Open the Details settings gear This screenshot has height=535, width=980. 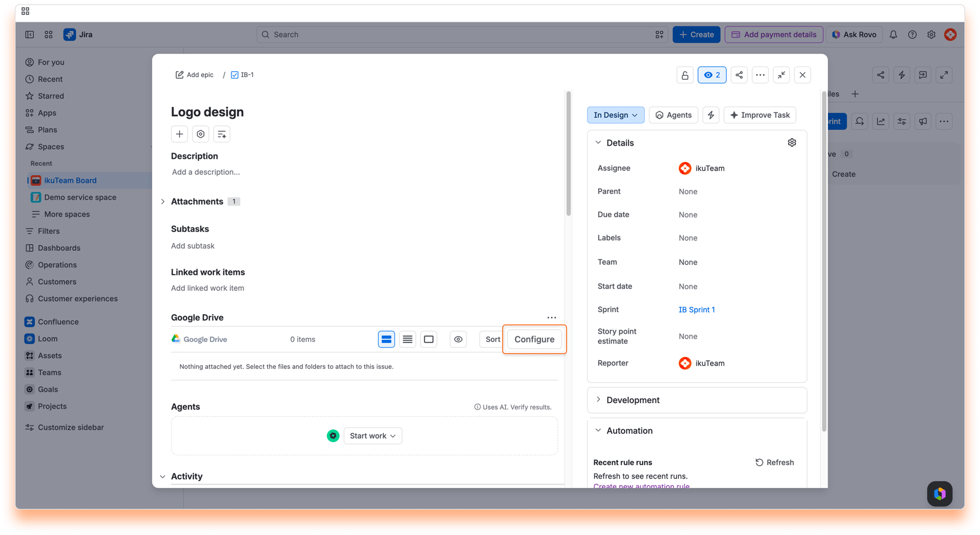tap(792, 142)
